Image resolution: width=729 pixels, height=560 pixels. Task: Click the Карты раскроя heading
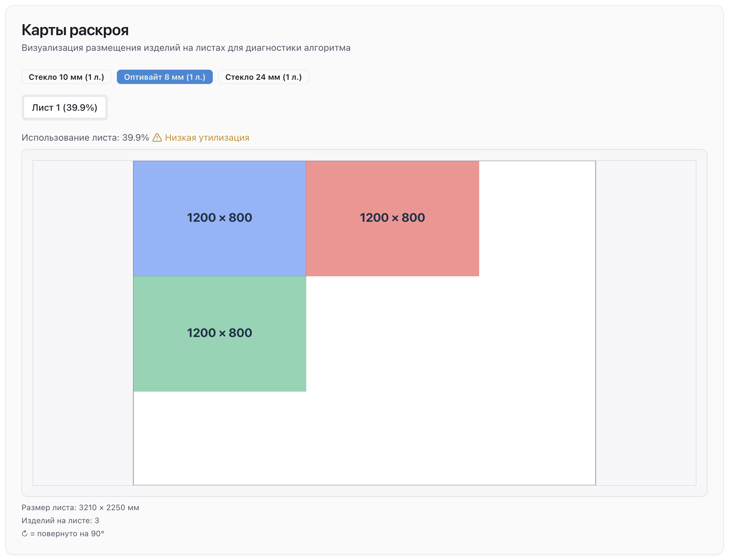[x=75, y=30]
